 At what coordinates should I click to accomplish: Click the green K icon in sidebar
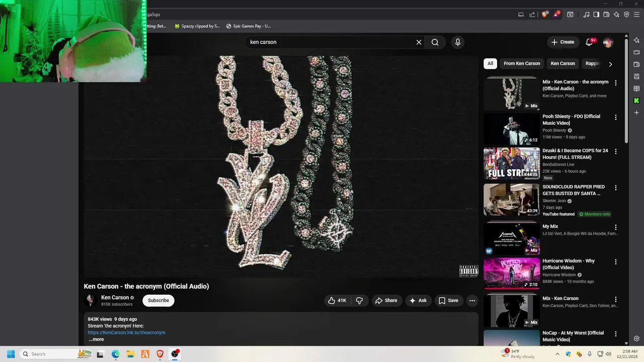pos(636,101)
